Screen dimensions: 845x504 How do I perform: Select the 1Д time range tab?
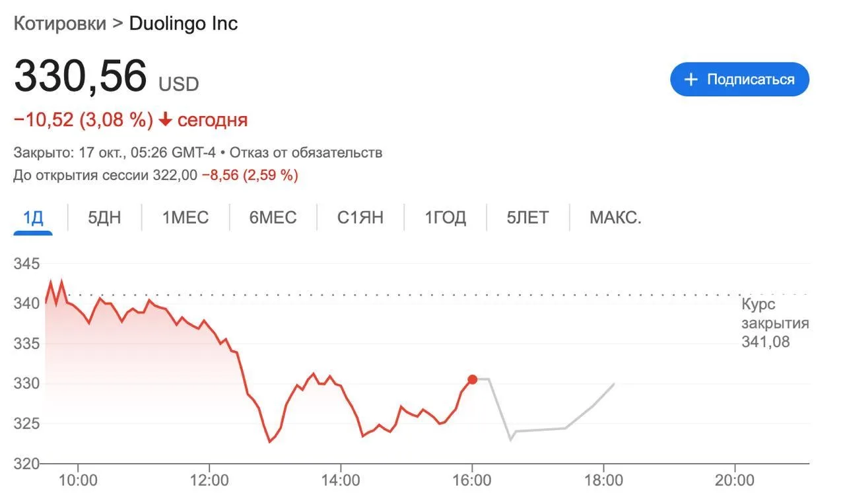pyautogui.click(x=33, y=218)
